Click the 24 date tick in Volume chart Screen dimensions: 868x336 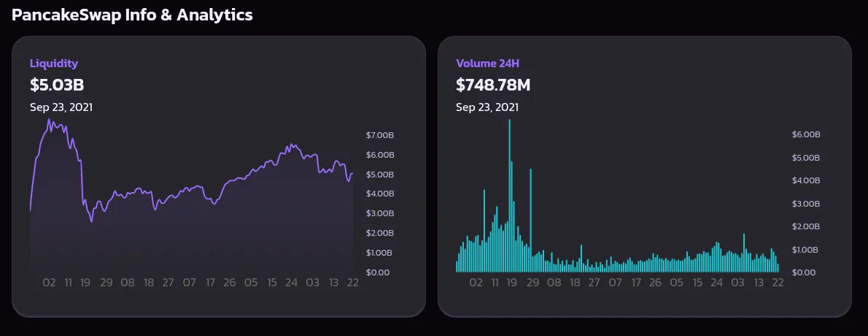point(717,282)
